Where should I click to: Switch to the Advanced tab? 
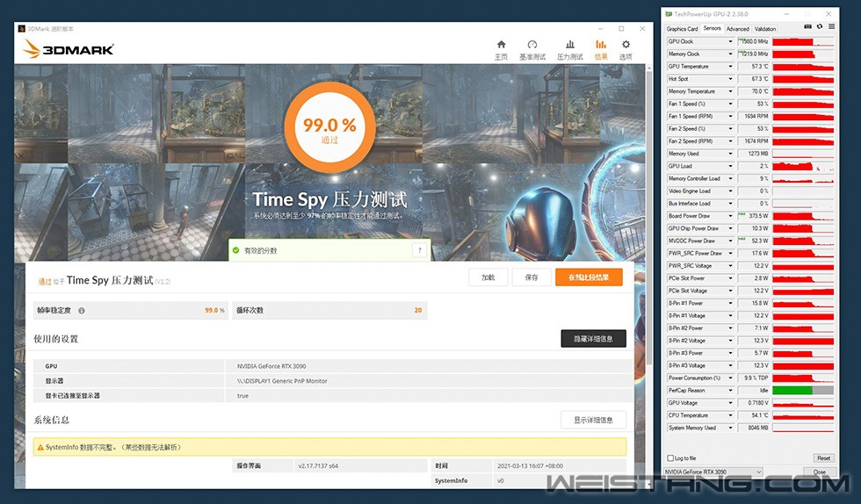click(x=737, y=29)
